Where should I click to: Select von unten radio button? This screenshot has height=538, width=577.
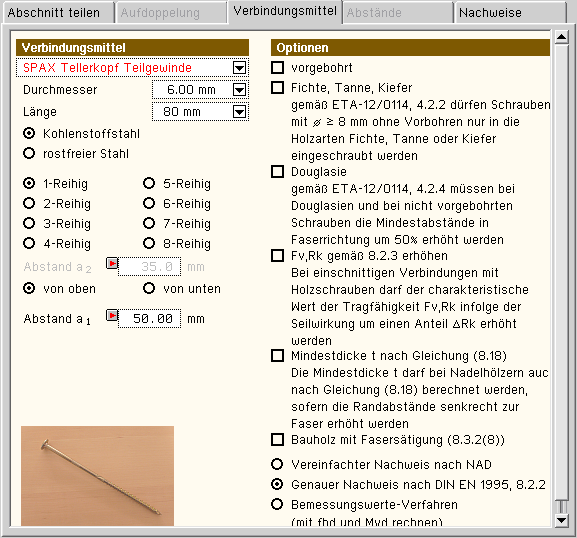tap(149, 288)
